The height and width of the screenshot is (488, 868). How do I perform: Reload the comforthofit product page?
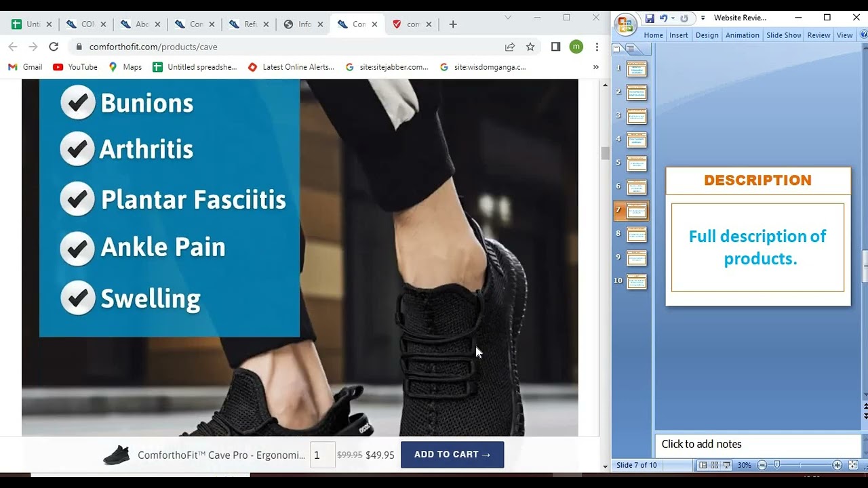(x=54, y=47)
